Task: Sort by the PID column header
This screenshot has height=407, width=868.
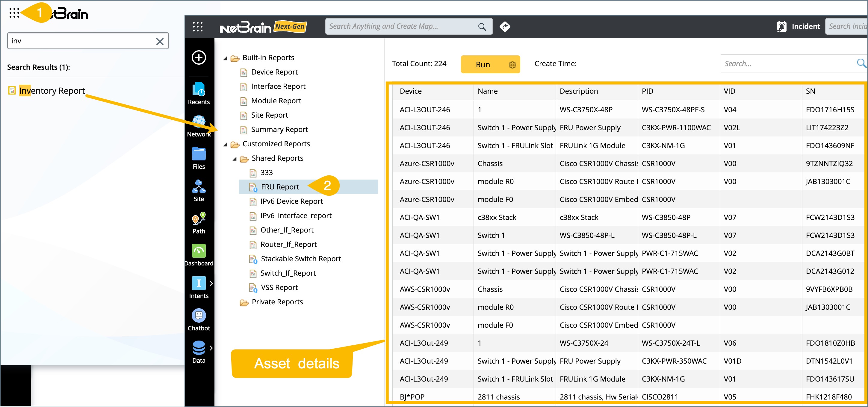Action: point(647,91)
